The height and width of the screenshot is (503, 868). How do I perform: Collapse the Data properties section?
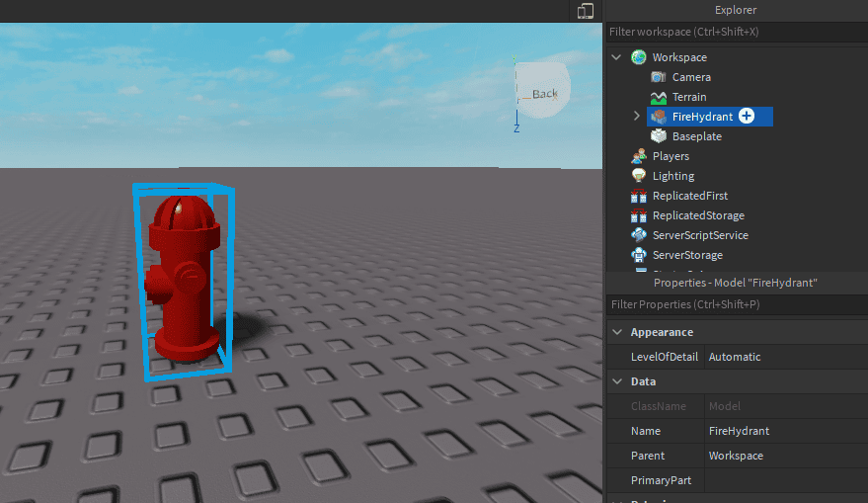coord(617,381)
